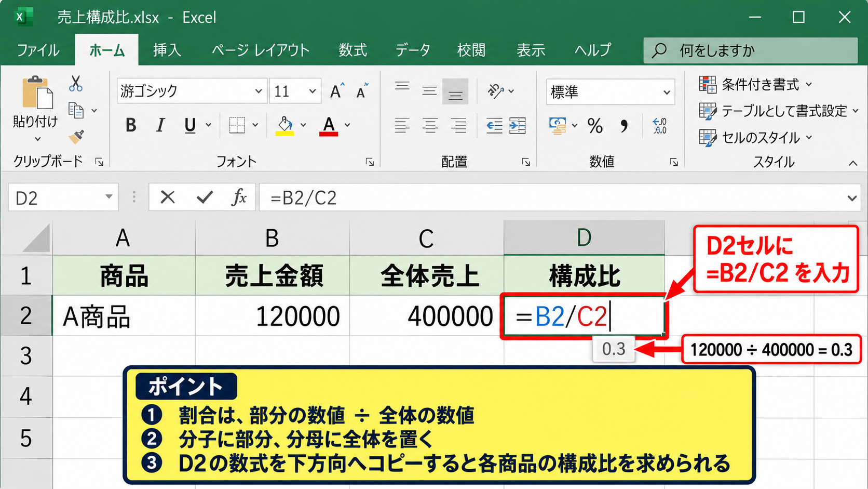Switch to the データ tab

pyautogui.click(x=413, y=50)
